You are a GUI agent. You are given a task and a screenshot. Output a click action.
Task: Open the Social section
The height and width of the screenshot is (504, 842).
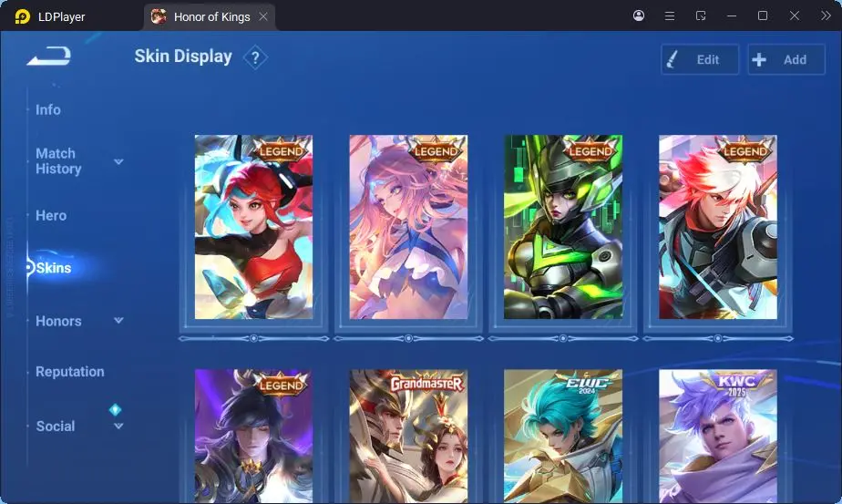(x=55, y=427)
